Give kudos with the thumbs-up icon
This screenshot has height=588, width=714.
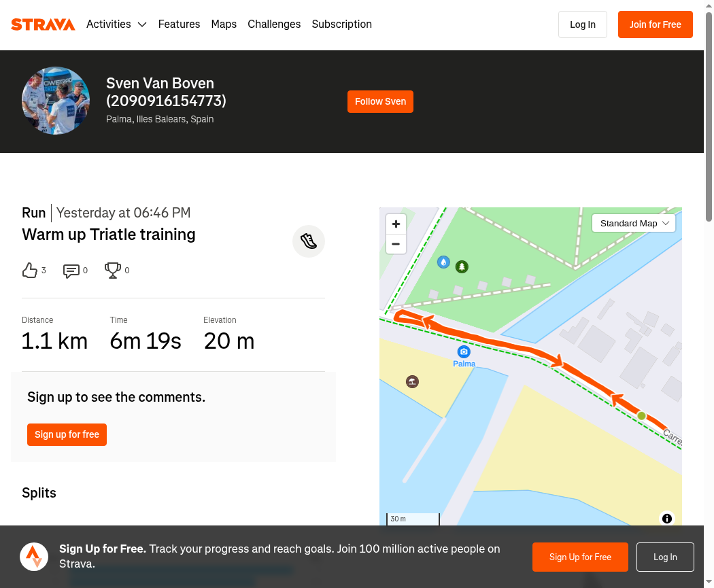30,271
